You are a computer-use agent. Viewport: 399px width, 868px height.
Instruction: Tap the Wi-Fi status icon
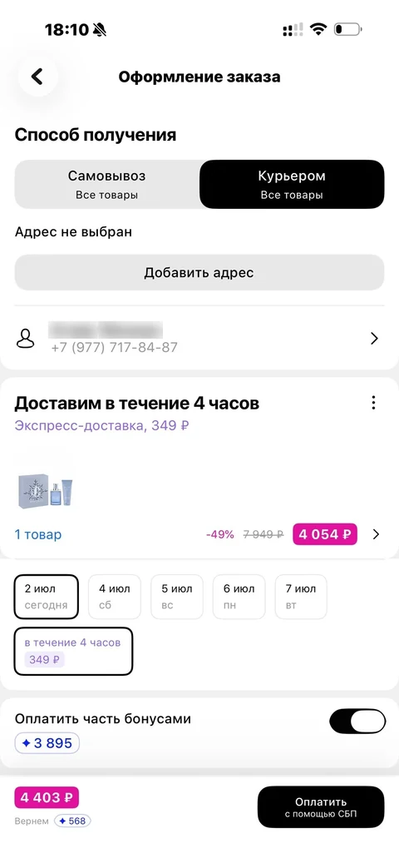(x=318, y=29)
